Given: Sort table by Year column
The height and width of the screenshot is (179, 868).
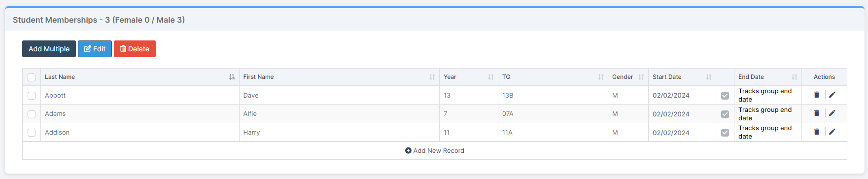Looking at the screenshot, I should [491, 77].
